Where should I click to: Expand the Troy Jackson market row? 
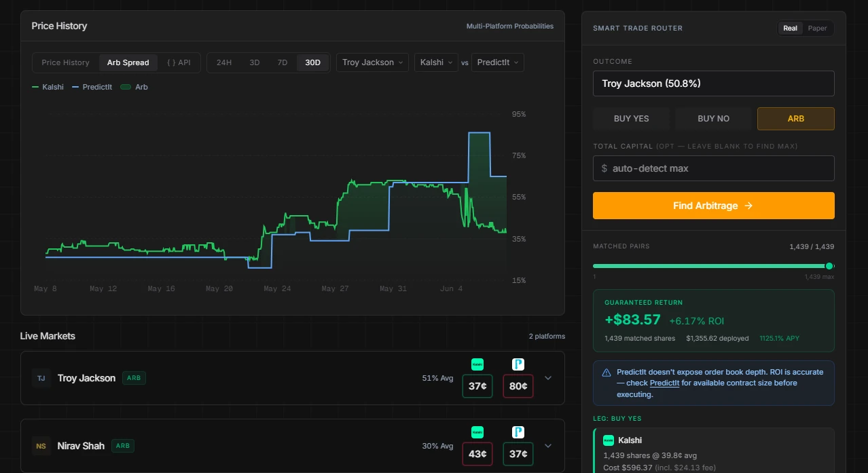tap(548, 378)
